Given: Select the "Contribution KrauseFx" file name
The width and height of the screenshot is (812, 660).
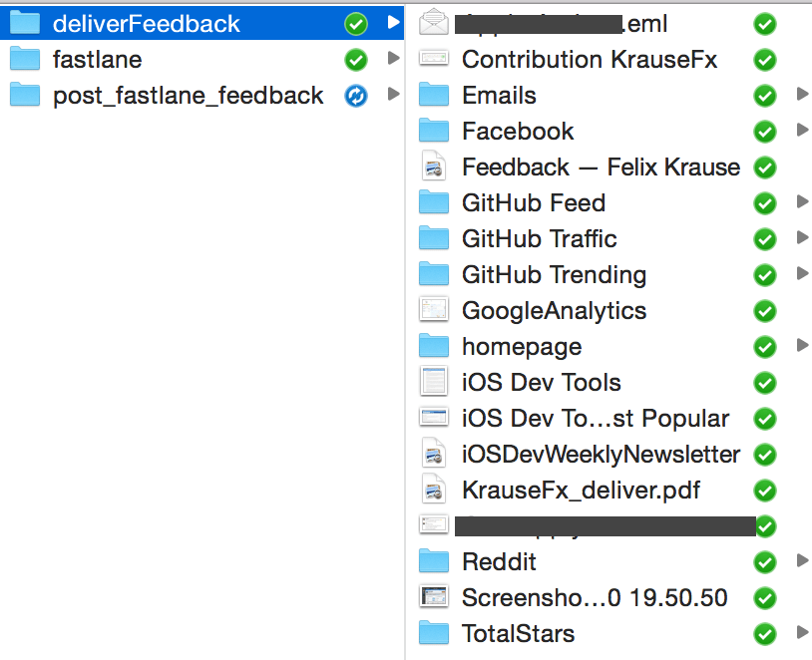Looking at the screenshot, I should pyautogui.click(x=590, y=60).
